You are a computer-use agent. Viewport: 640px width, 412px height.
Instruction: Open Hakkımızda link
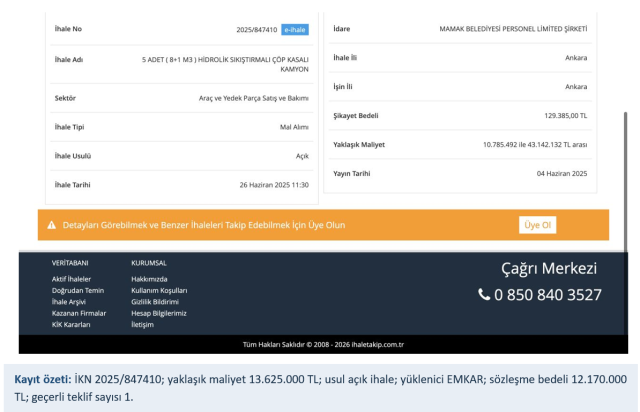149,279
